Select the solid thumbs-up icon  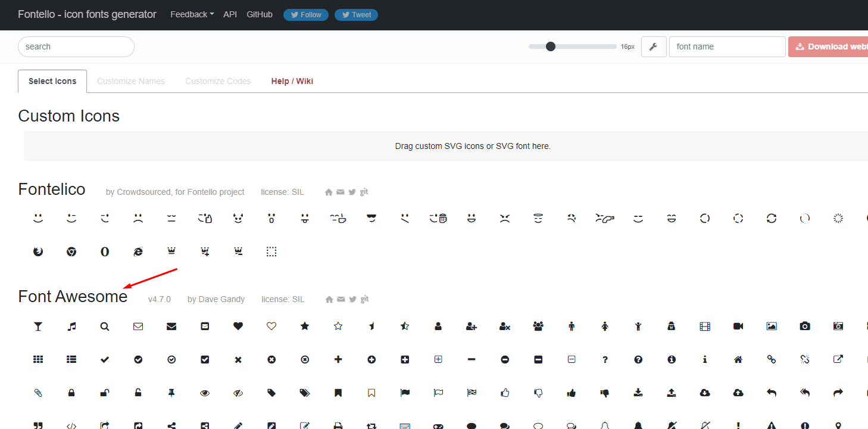pyautogui.click(x=572, y=393)
